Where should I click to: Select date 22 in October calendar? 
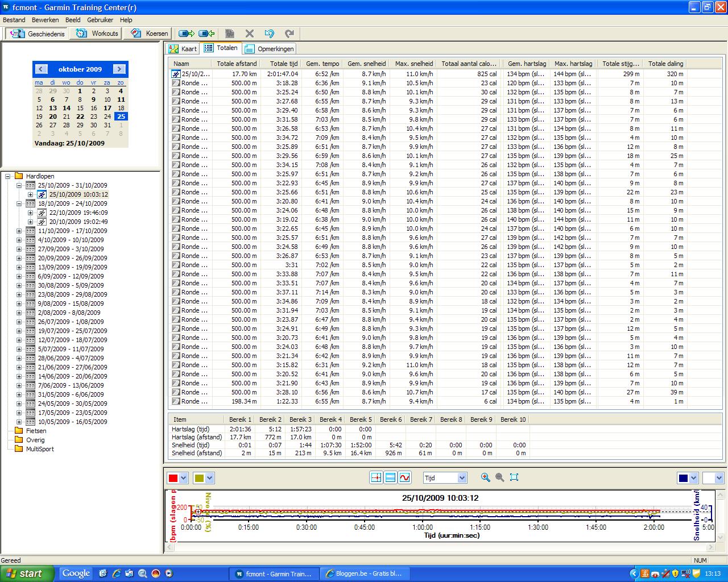80,117
